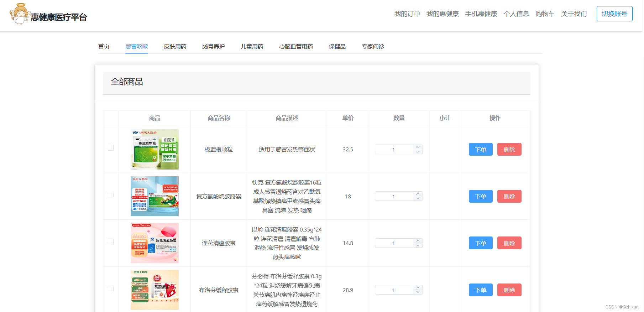Screen dimensions: 644x312
Task: Check the checkbox for 复方氨酚烷胺胶囊 row
Action: [111, 195]
